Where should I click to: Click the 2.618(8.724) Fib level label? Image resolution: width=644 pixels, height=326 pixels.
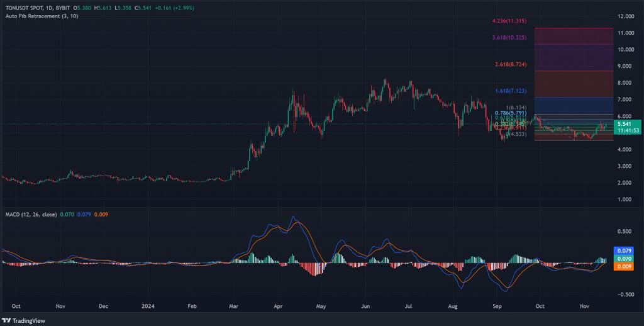point(511,65)
